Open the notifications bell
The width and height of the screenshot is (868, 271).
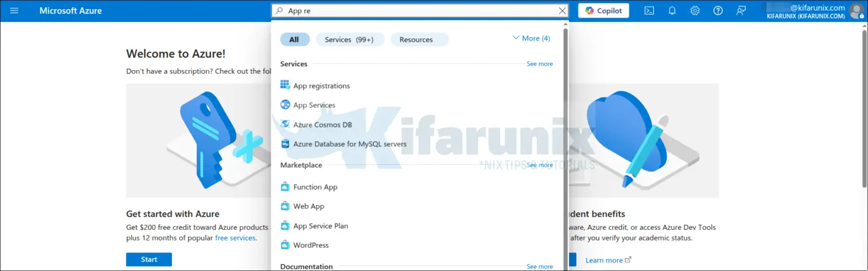click(x=672, y=11)
